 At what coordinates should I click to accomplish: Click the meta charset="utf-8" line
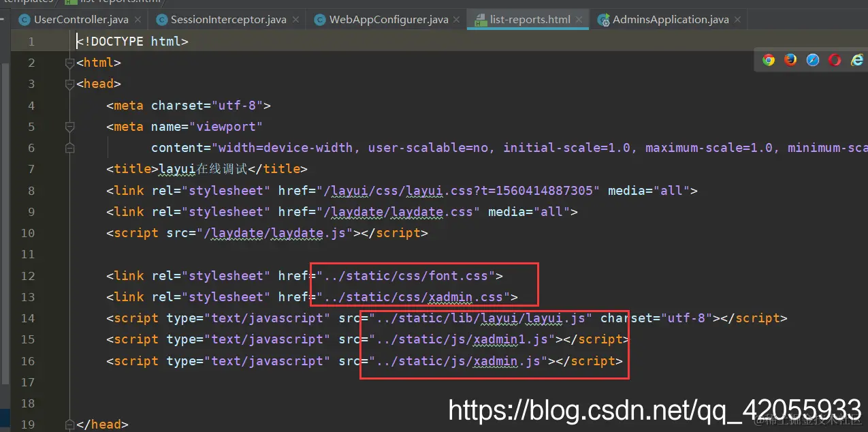[x=189, y=106]
